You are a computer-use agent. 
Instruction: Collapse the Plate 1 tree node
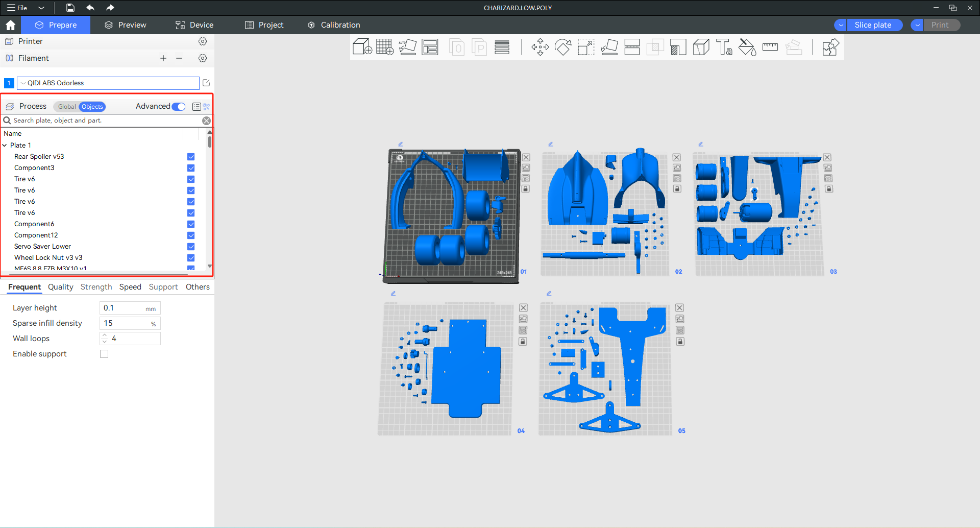pos(5,146)
